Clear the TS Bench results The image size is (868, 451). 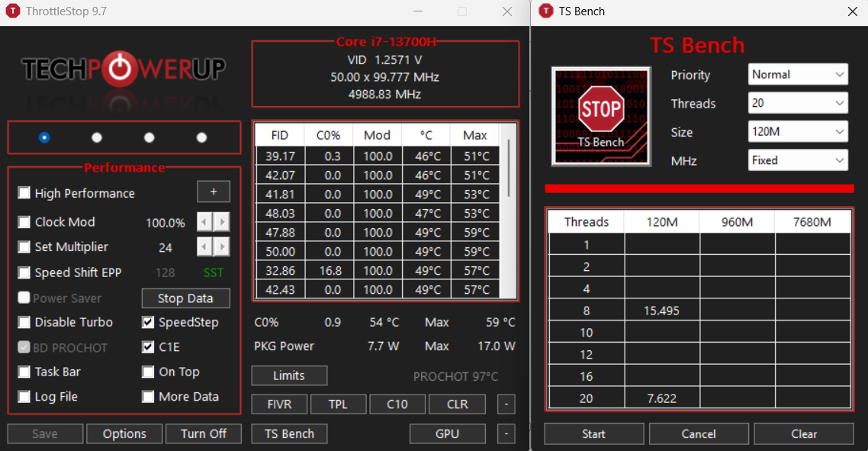point(804,433)
